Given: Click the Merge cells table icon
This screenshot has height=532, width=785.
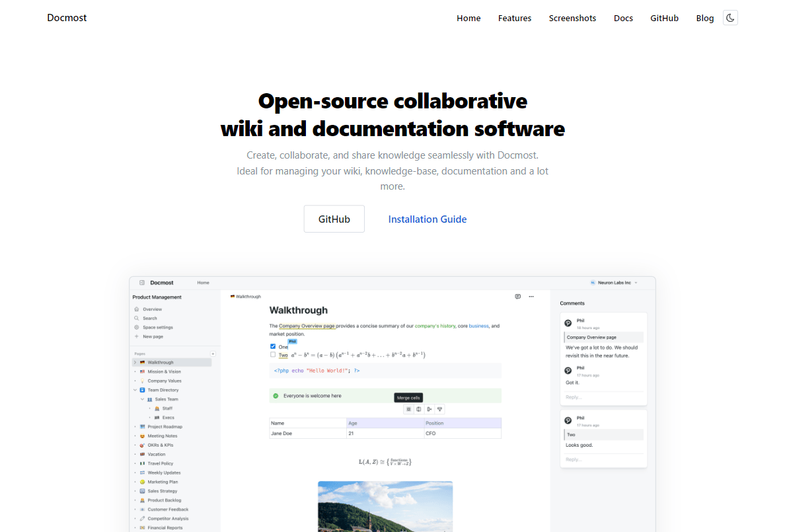Looking at the screenshot, I should click(408, 409).
